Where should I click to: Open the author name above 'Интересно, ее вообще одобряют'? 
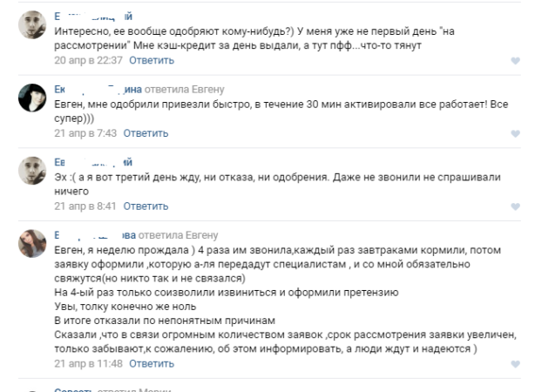(93, 16)
